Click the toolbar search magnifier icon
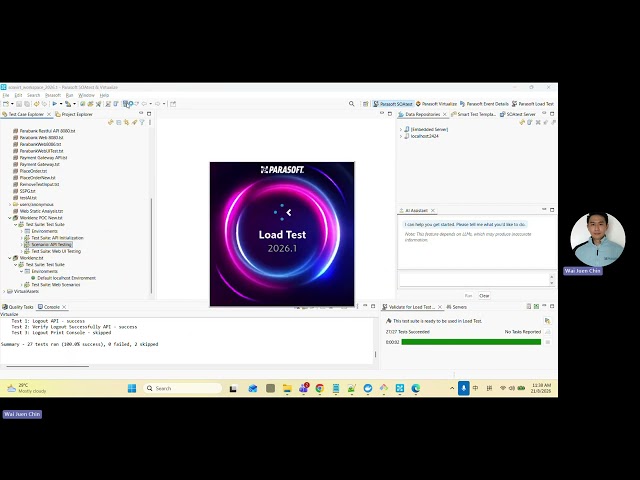 point(351,104)
